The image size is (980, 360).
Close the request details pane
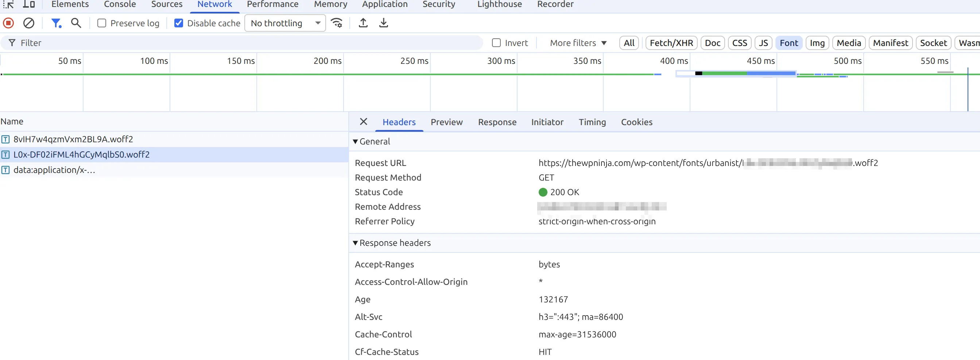pyautogui.click(x=363, y=122)
